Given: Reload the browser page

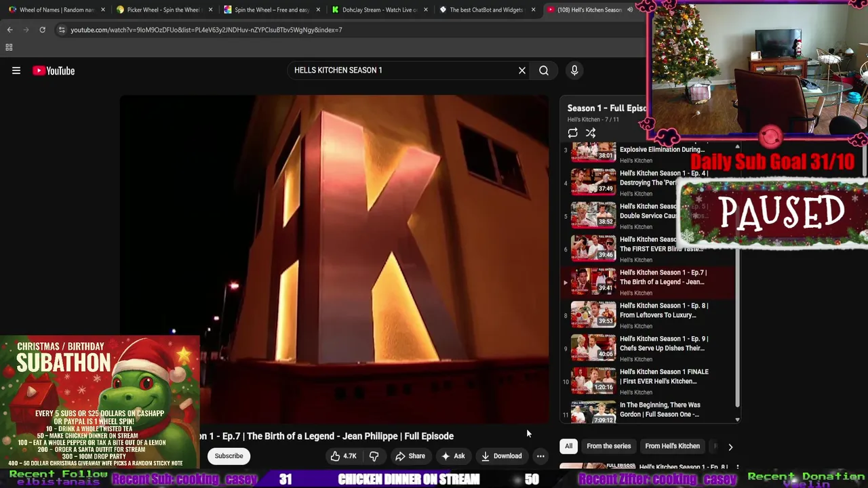Looking at the screenshot, I should click(42, 30).
